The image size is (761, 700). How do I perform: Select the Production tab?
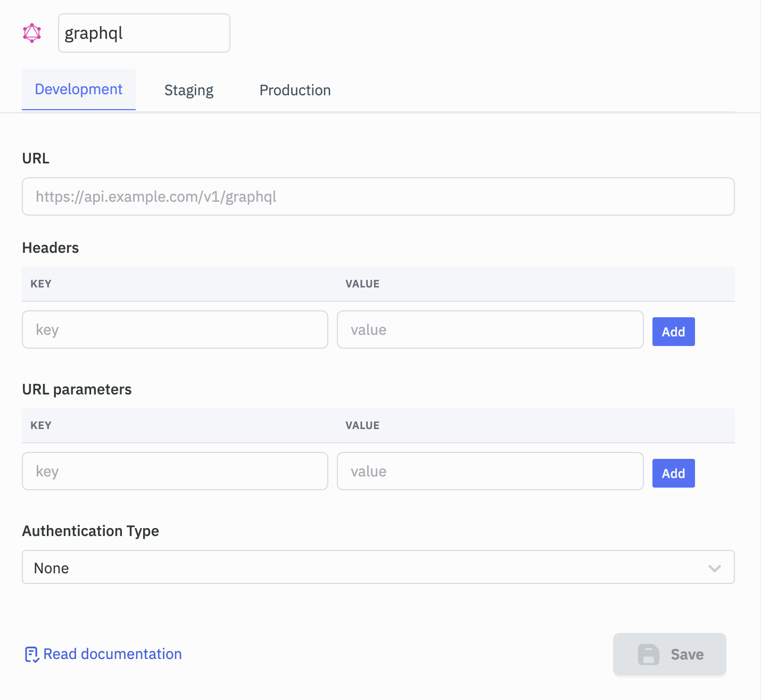(295, 90)
